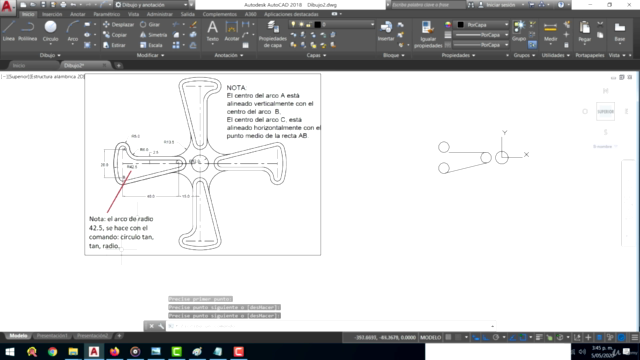640x360 pixels.
Task: Select the Línea drawing tool
Action: pos(9,31)
